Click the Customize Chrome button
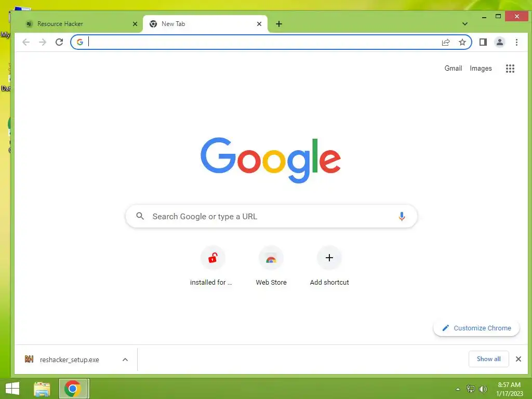The width and height of the screenshot is (532, 399). coord(476,328)
